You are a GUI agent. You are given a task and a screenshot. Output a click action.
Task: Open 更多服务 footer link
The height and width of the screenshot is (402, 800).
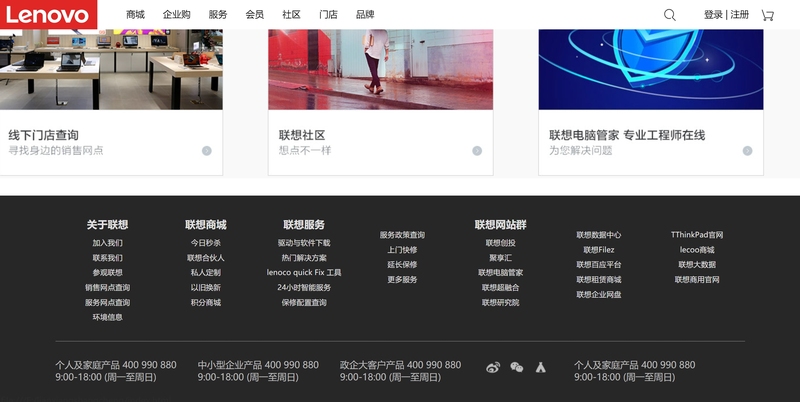(x=402, y=279)
